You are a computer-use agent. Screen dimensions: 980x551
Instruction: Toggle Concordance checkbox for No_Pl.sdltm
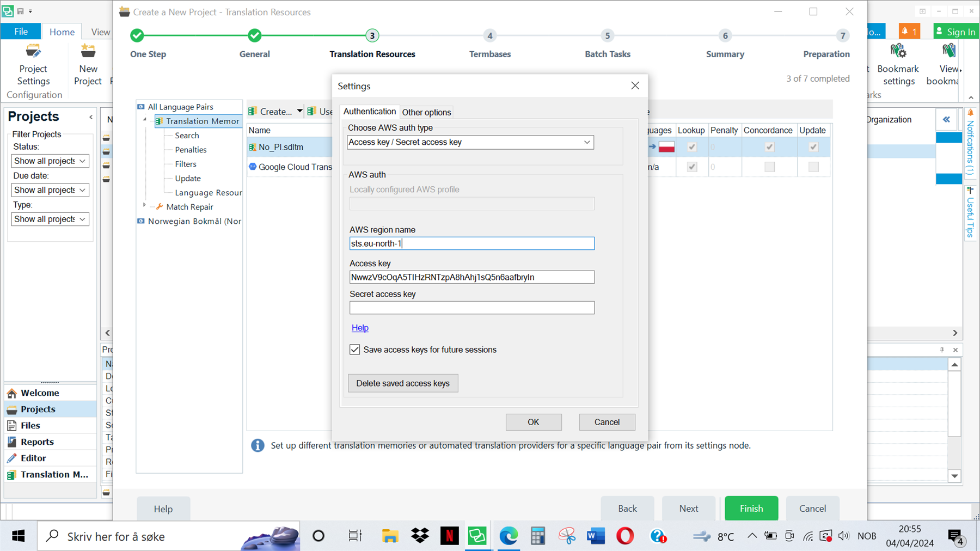tap(769, 147)
